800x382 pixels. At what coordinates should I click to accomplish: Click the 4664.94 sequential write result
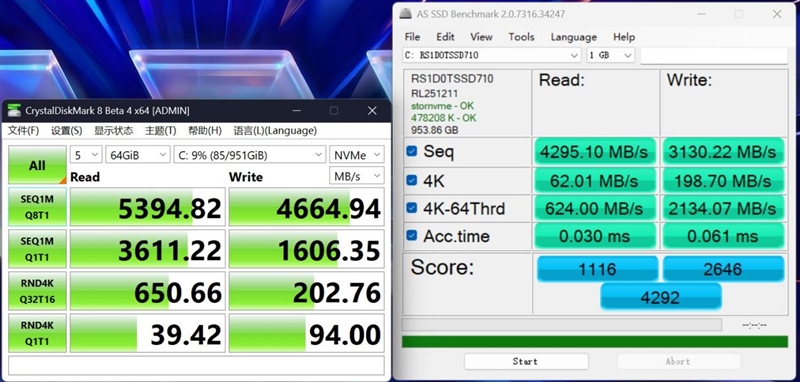(306, 207)
